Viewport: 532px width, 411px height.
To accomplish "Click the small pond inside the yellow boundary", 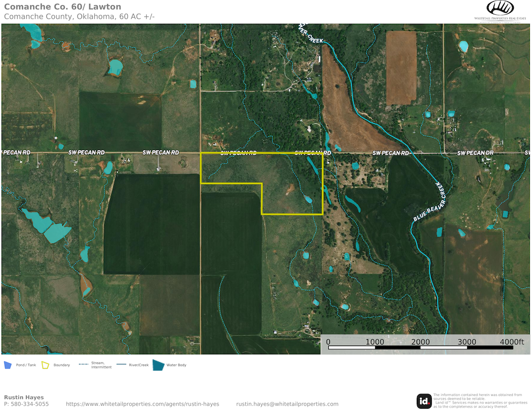I will point(308,199).
